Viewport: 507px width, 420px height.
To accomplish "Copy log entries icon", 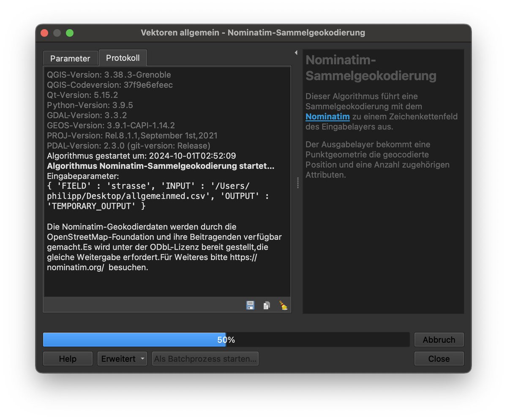I will pyautogui.click(x=267, y=305).
